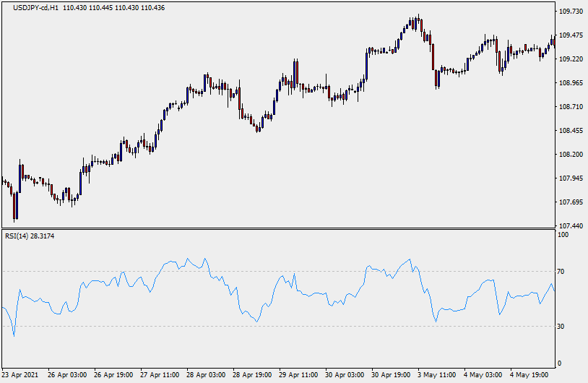Click the 4 May 19:00 time label
Viewport: 588px width, 383px height.
click(x=530, y=376)
